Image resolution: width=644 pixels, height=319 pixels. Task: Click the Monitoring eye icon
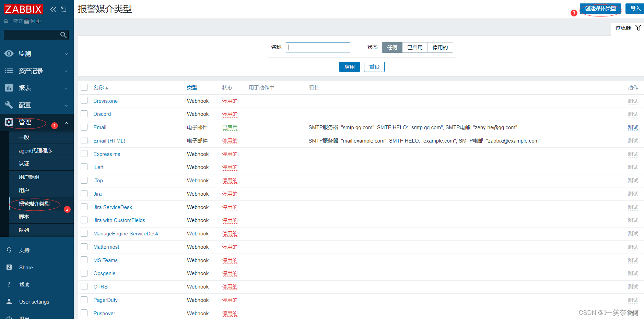pos(9,53)
